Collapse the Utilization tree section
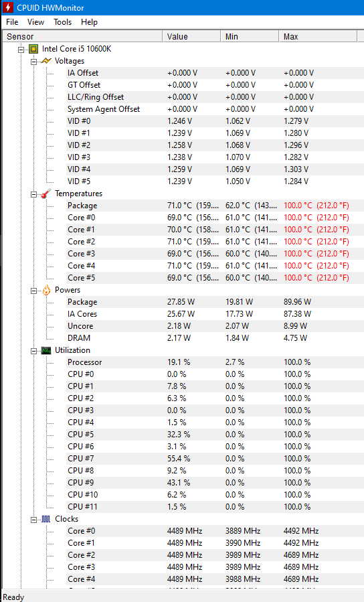 click(33, 351)
